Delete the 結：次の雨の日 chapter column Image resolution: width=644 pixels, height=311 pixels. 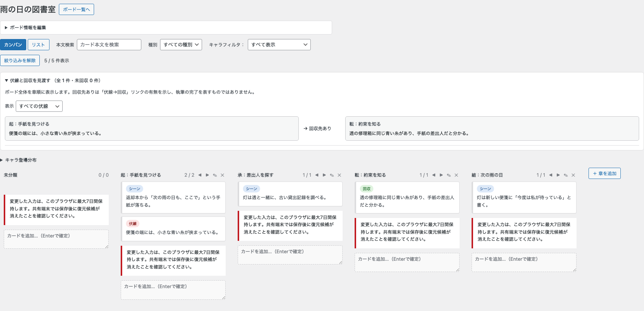573,175
